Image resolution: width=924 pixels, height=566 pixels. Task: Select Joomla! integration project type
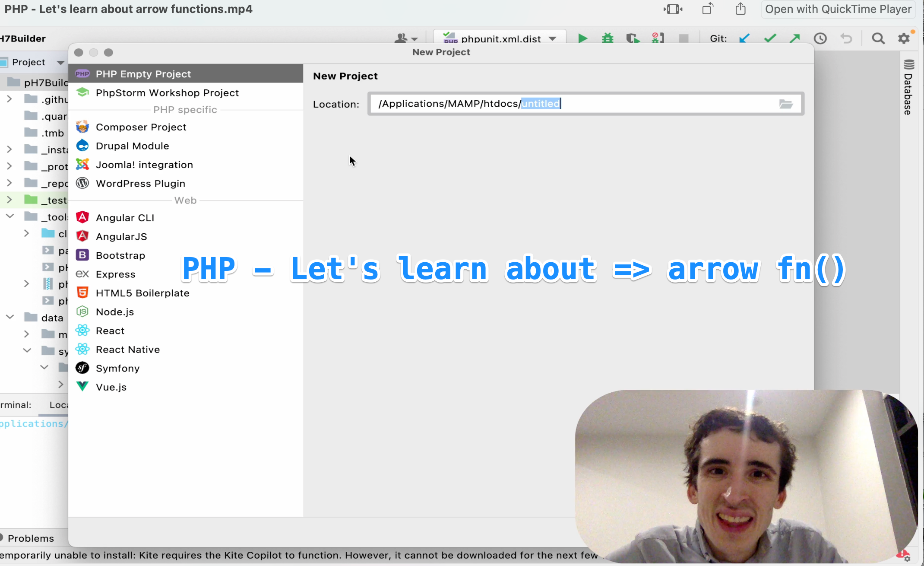(x=186, y=165)
